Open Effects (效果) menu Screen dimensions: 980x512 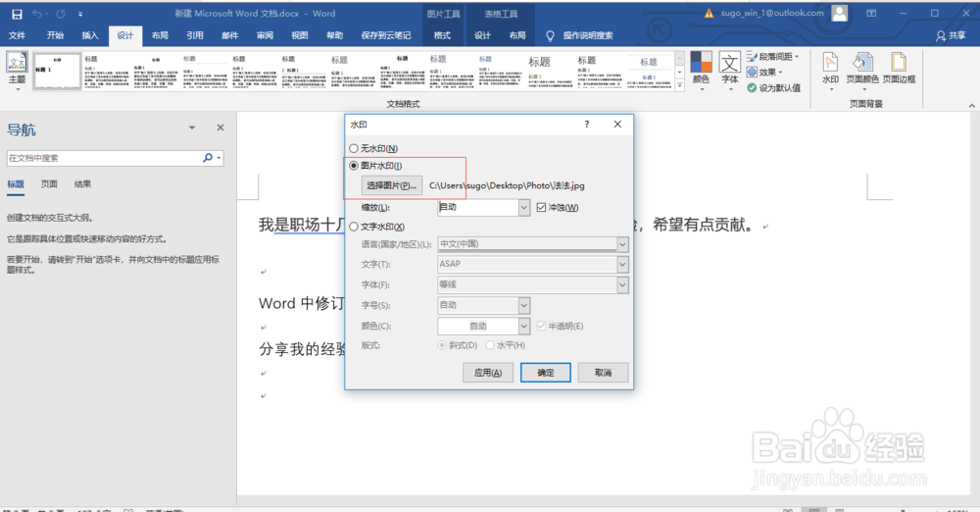click(x=765, y=72)
